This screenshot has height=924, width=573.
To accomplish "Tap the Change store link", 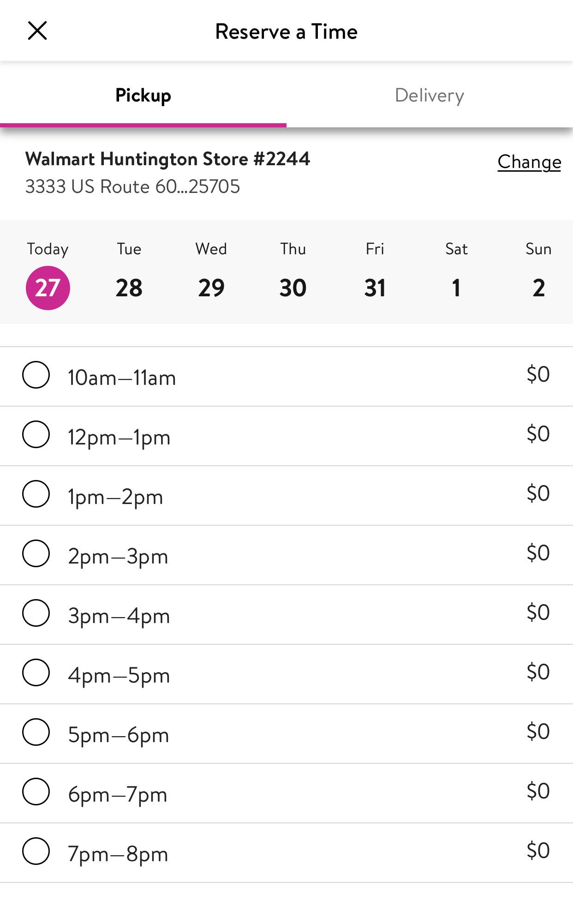I will tap(529, 162).
